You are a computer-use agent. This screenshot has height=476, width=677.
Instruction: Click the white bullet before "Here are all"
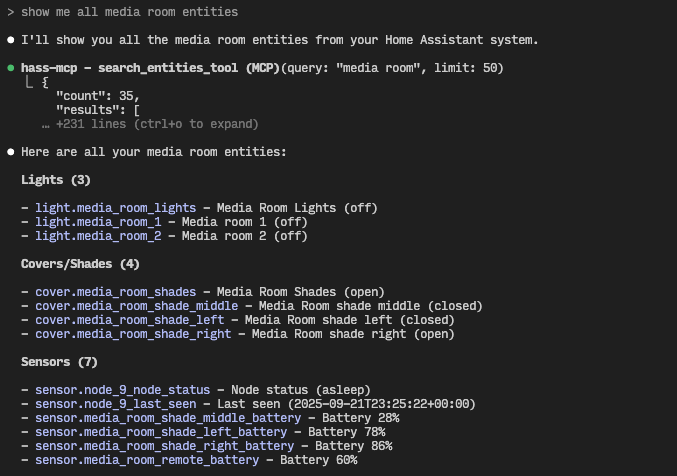pyautogui.click(x=11, y=152)
